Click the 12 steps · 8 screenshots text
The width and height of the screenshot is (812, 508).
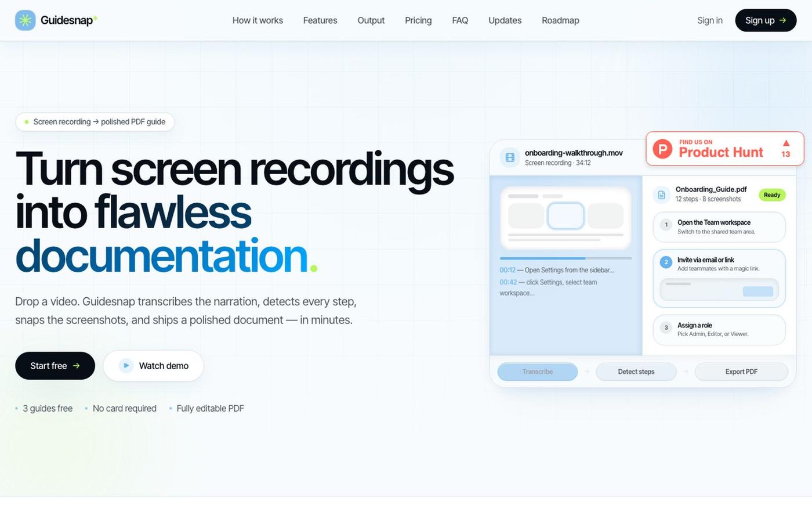coord(708,199)
